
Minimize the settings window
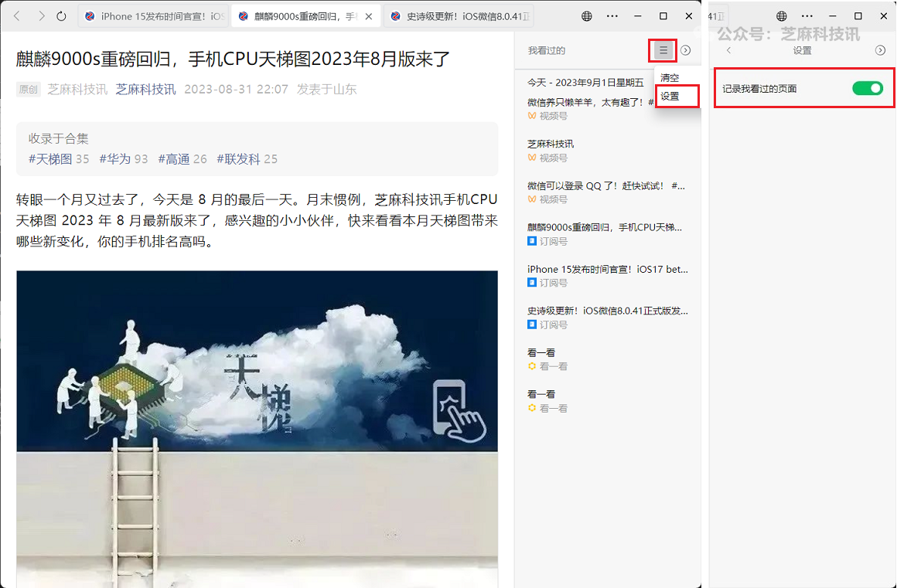(832, 16)
